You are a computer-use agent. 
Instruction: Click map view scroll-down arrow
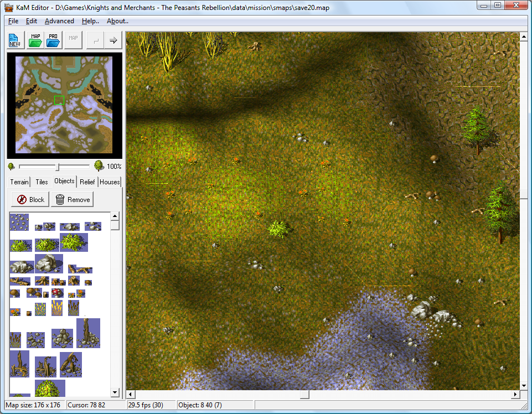tap(524, 386)
